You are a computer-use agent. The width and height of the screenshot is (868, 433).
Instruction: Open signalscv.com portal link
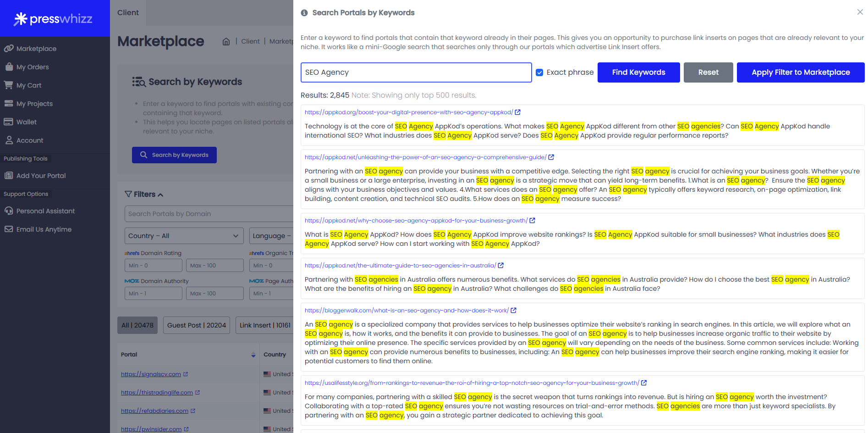click(151, 374)
